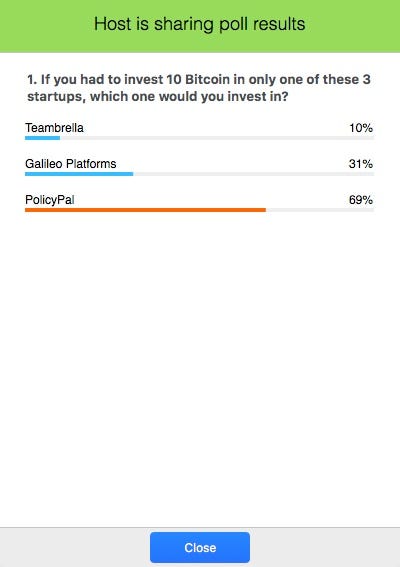Click the 10% result for Teambrella

pos(361,128)
